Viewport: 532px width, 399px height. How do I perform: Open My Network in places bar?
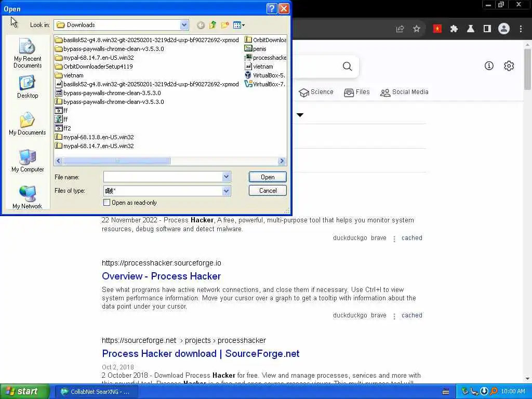click(x=28, y=197)
